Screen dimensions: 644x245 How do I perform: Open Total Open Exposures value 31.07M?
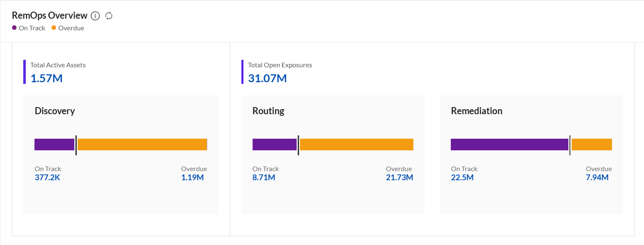268,78
